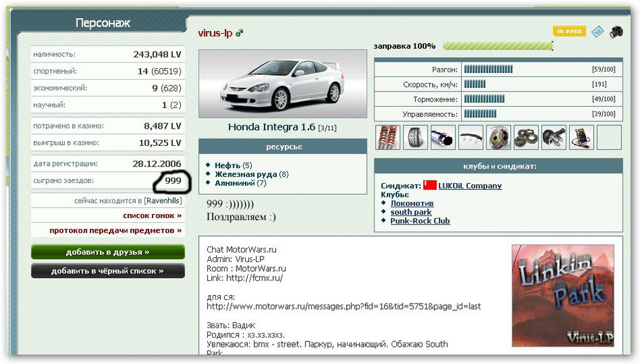640x364 pixels.
Task: Open the exhaust muffler part icon
Action: [443, 138]
